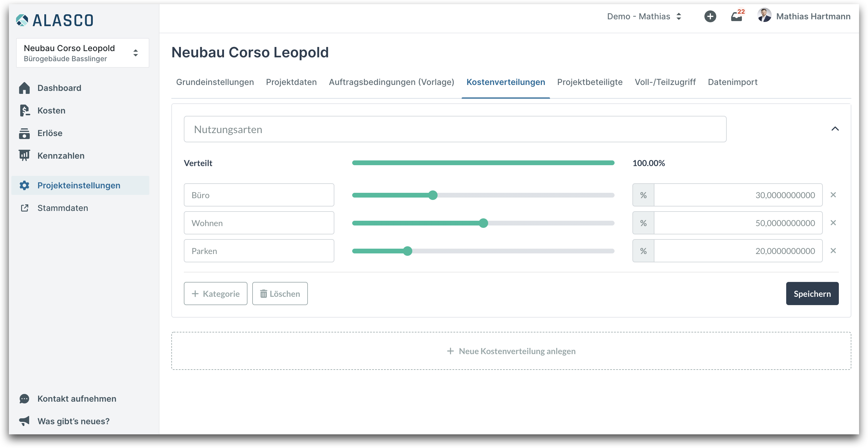Click the Dashboard house icon

coord(24,88)
